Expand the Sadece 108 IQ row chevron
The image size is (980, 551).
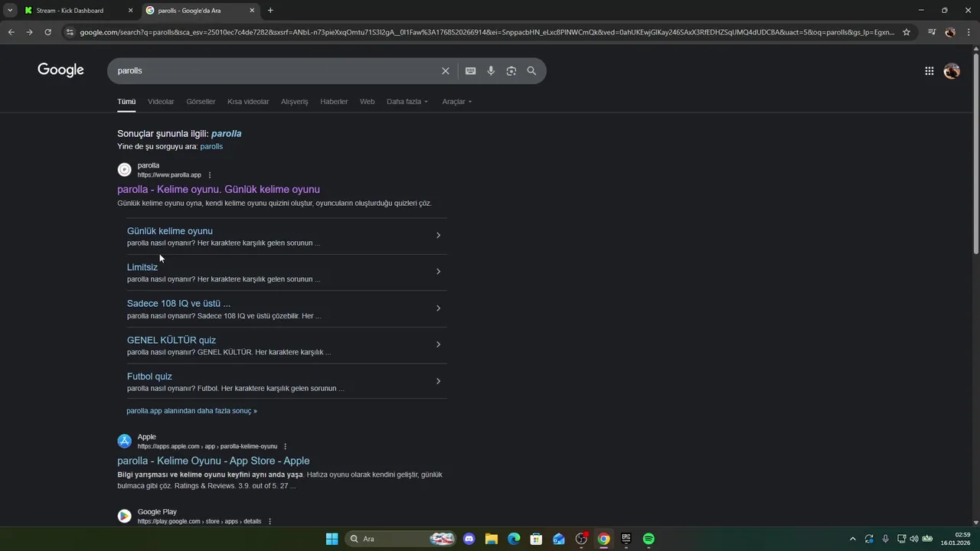click(x=438, y=308)
